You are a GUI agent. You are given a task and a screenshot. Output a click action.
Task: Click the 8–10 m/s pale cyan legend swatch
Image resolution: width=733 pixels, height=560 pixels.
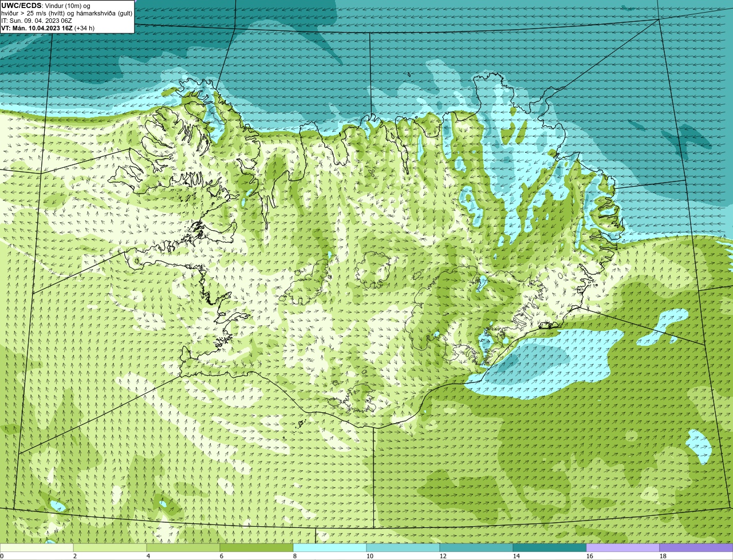click(x=330, y=547)
